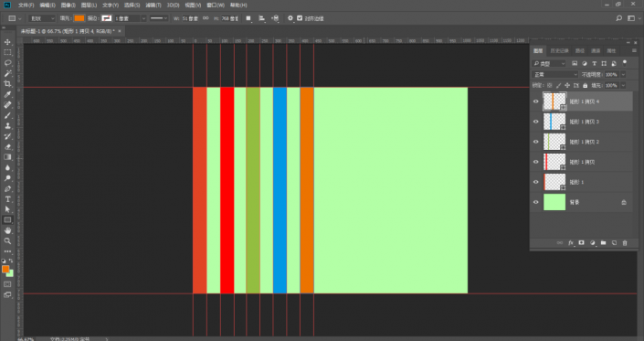Click the create new group folder icon
644x341 pixels.
[603, 243]
